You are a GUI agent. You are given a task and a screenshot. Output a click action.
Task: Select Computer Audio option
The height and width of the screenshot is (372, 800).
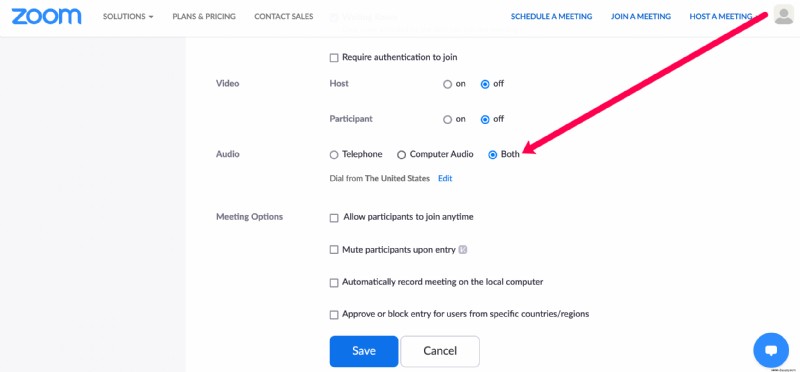402,155
